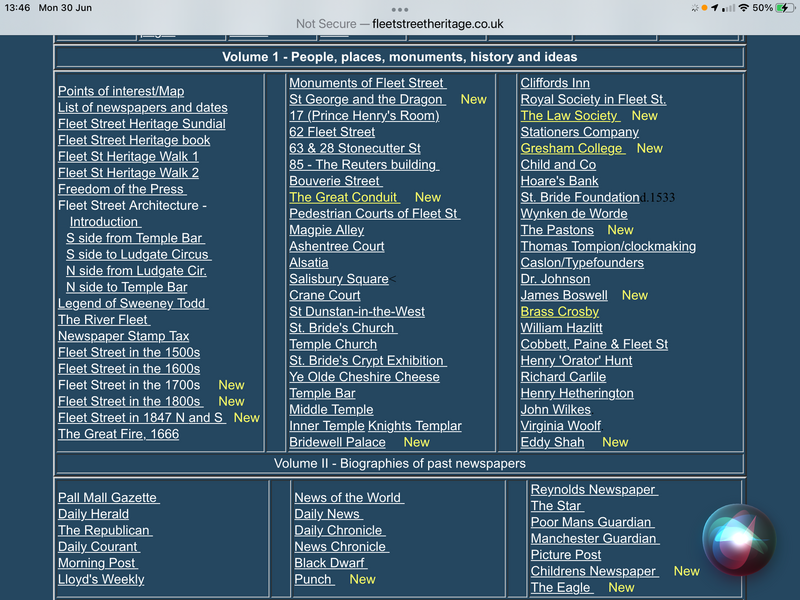Open Fleet Street in the 1500s
800x600 pixels.
tap(129, 353)
